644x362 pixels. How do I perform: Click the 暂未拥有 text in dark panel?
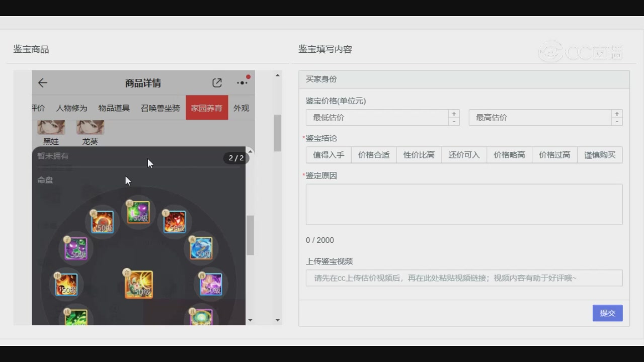tap(53, 156)
